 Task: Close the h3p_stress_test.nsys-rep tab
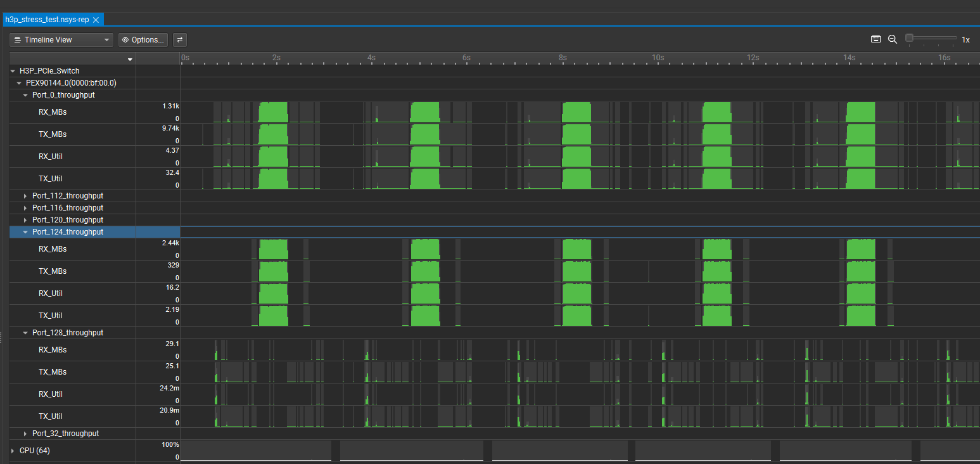[x=96, y=20]
